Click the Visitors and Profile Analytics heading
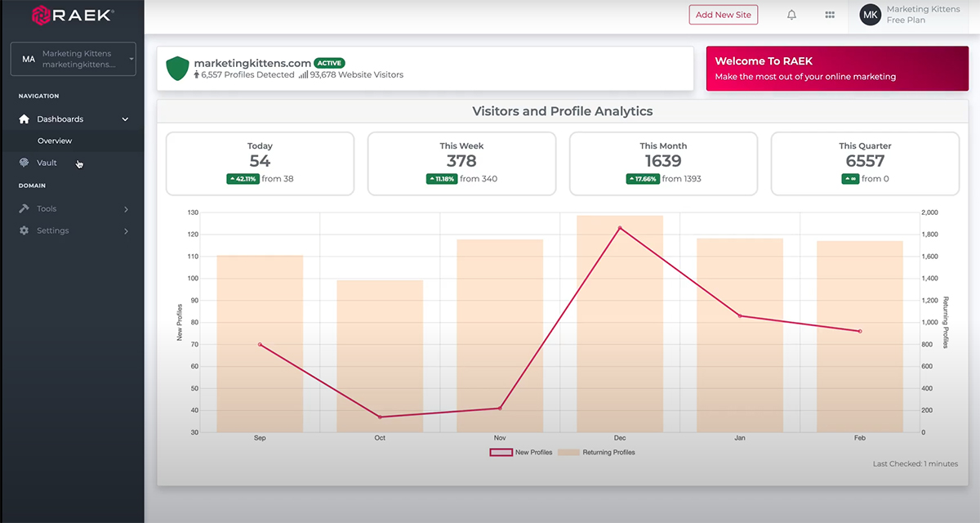The width and height of the screenshot is (980, 523). click(x=563, y=111)
